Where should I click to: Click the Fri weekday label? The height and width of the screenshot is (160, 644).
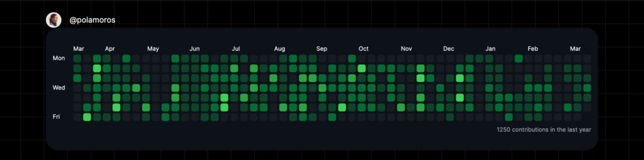pos(56,117)
